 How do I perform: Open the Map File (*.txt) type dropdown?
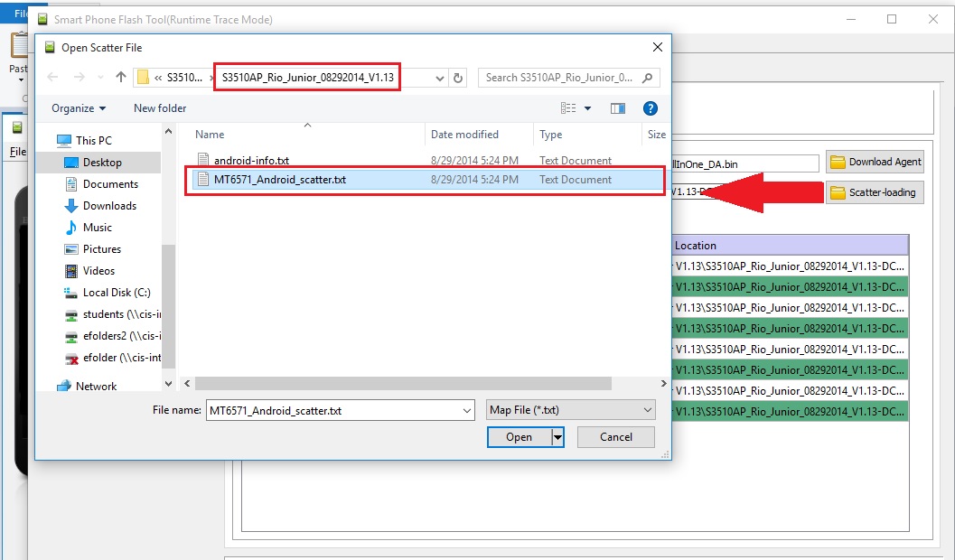coord(571,410)
